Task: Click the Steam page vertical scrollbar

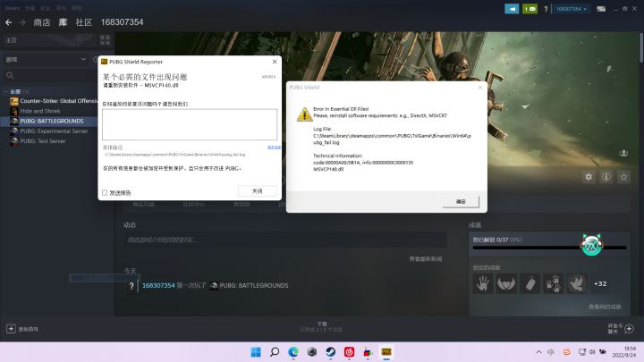Action: [641, 47]
